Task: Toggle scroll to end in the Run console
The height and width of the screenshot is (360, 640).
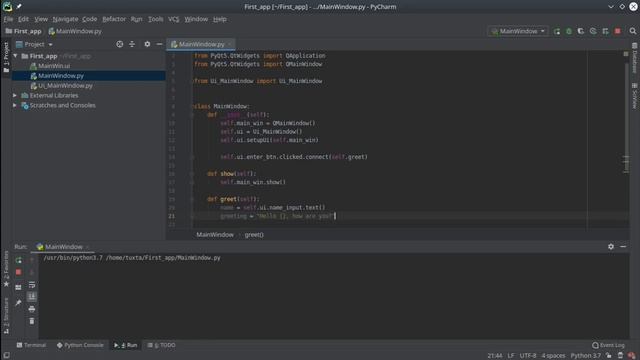Action: pos(32,297)
